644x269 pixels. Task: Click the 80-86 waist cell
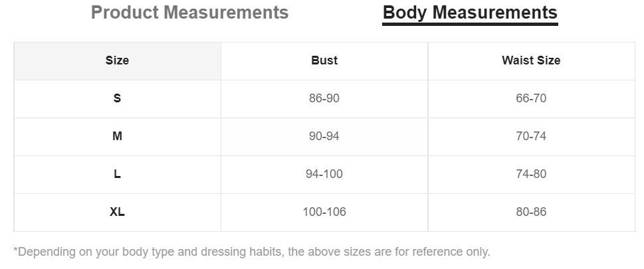531,212
